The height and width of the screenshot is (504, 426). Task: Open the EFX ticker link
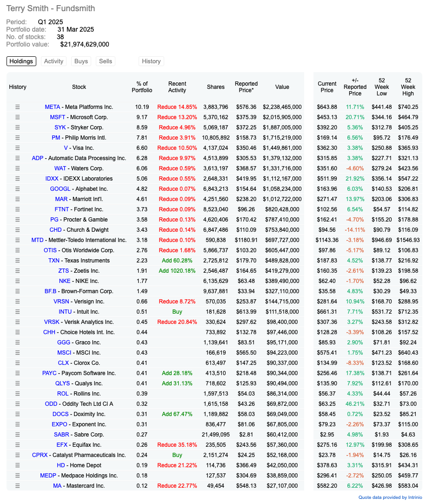pyautogui.click(x=62, y=445)
